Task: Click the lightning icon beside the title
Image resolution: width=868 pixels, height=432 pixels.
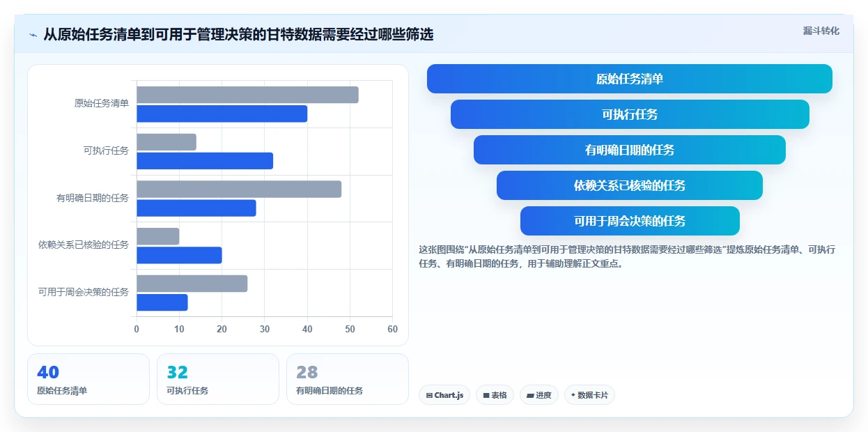Action: (x=33, y=35)
